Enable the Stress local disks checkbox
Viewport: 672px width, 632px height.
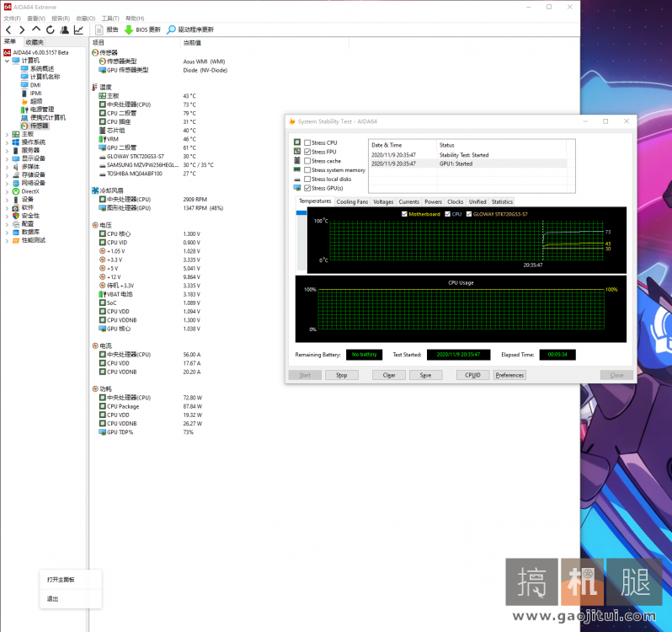(307, 179)
